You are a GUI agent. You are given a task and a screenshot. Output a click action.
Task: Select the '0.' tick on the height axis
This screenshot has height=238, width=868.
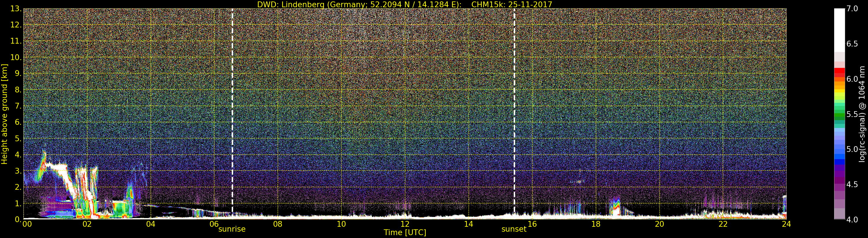point(18,220)
